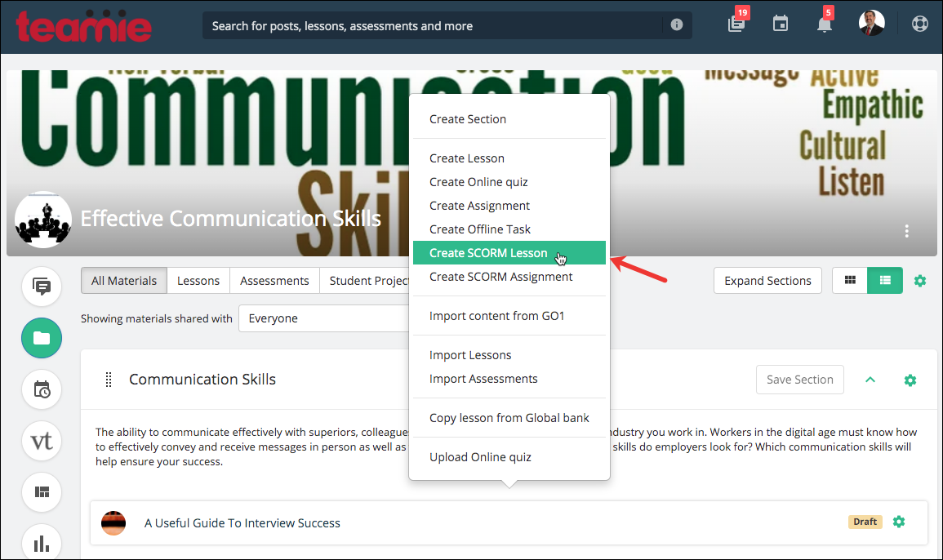Select Create Lesson from the menu

tap(509, 158)
